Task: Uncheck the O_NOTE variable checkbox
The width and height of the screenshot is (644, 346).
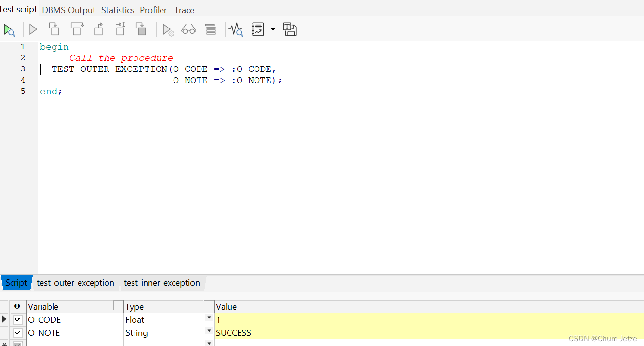Action: click(17, 332)
